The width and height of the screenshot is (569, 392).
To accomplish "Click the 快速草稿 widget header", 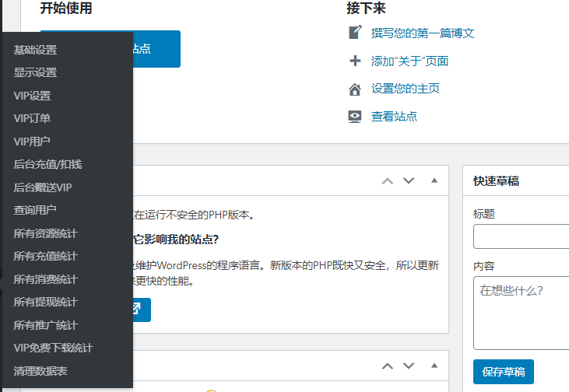I will (x=516, y=180).
